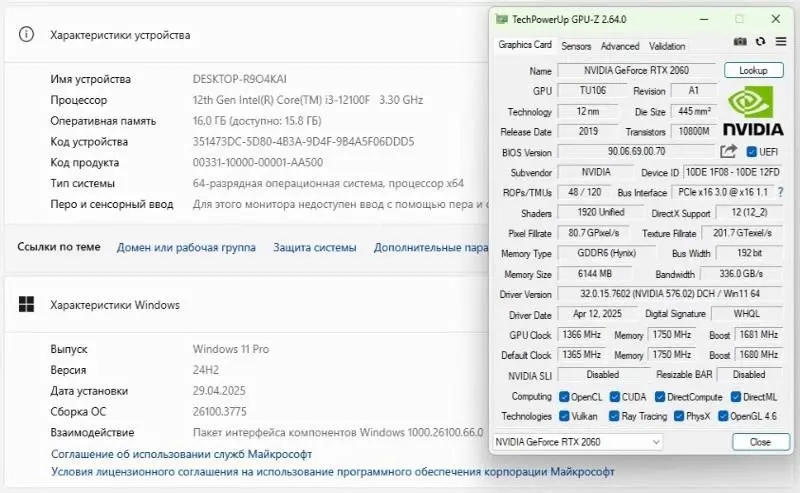Viewport: 800px width, 493px height.
Task: Click the Bandwidth value 336.0 GB/s
Action: [741, 274]
